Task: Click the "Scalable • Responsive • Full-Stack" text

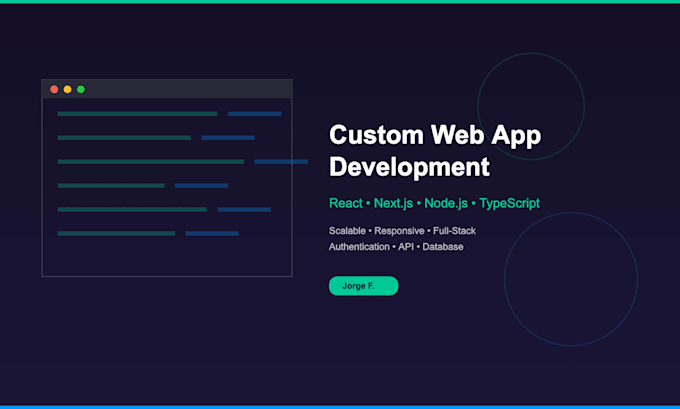Action: (402, 231)
